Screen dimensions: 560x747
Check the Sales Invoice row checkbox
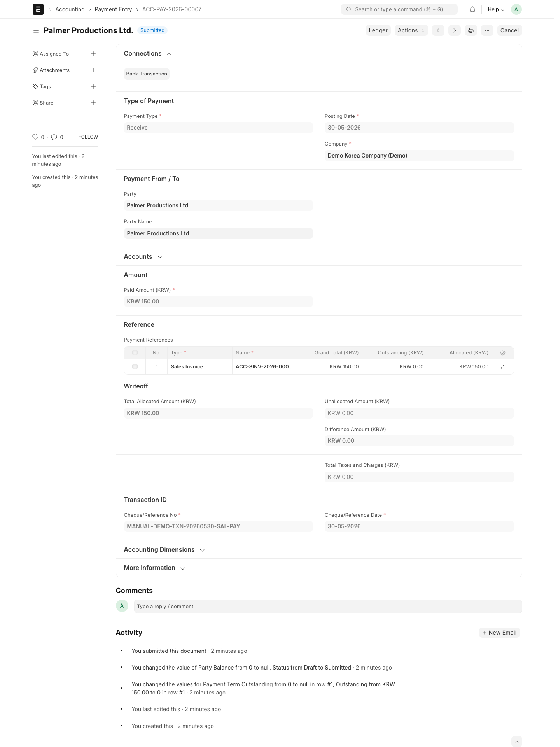[x=135, y=367]
